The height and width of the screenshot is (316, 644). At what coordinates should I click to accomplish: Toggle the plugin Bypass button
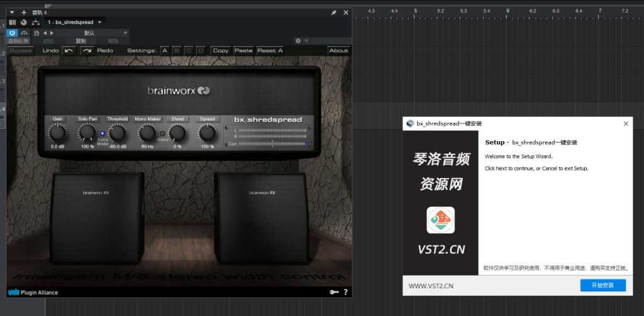click(x=21, y=50)
